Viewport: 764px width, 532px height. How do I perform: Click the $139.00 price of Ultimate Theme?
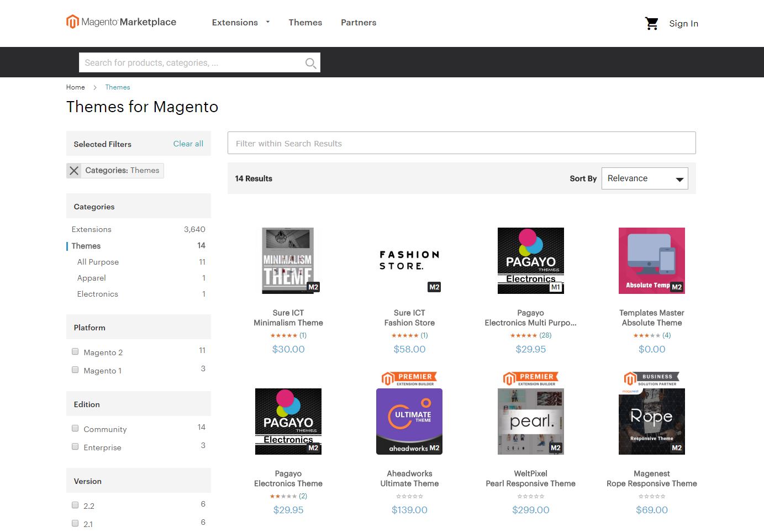pyautogui.click(x=409, y=510)
